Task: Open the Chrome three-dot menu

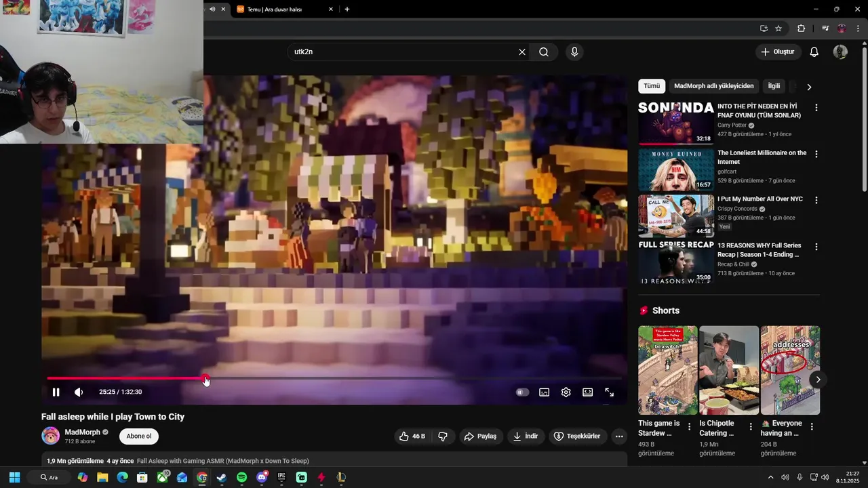Action: tap(858, 28)
